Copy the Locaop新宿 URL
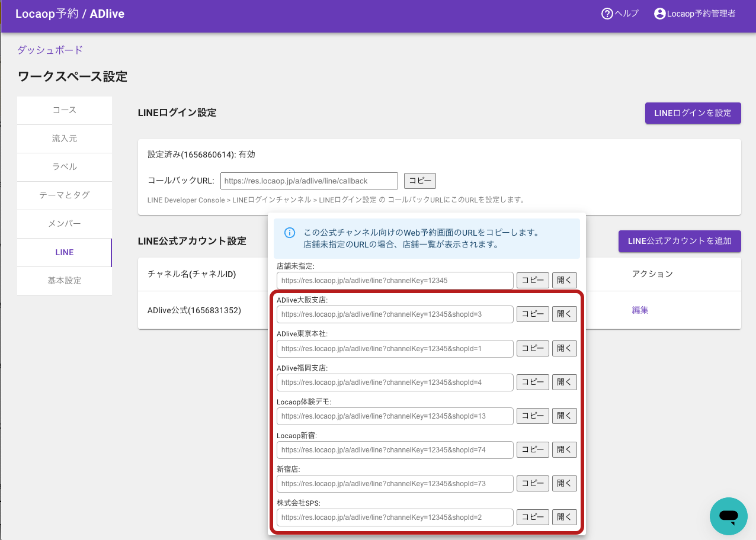 coord(533,450)
